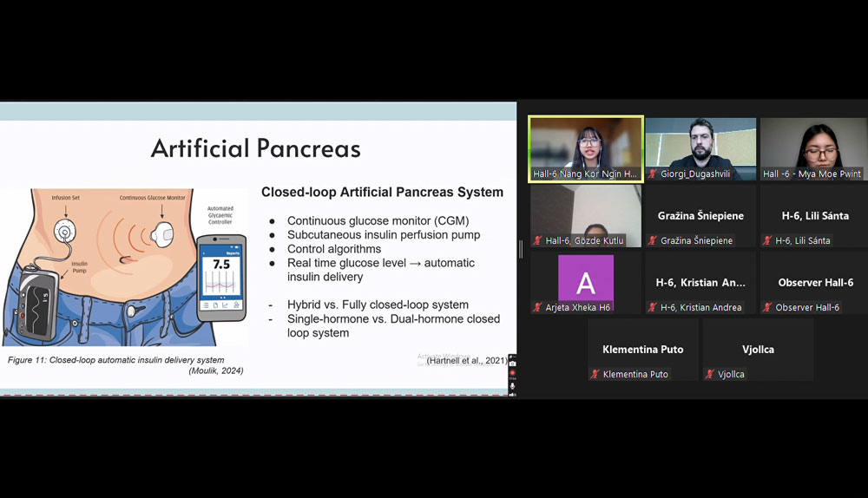Click the Artificial Pancreas slide title
This screenshot has height=498, width=868.
click(255, 148)
